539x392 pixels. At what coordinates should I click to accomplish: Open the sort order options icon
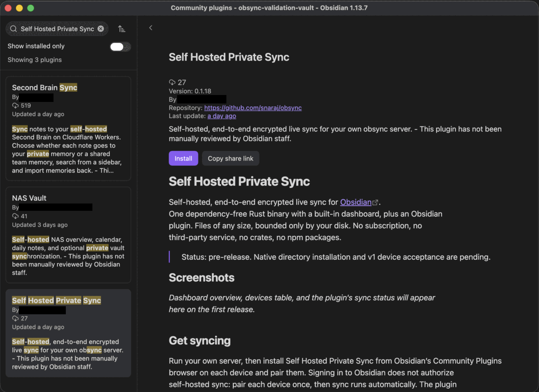(122, 29)
